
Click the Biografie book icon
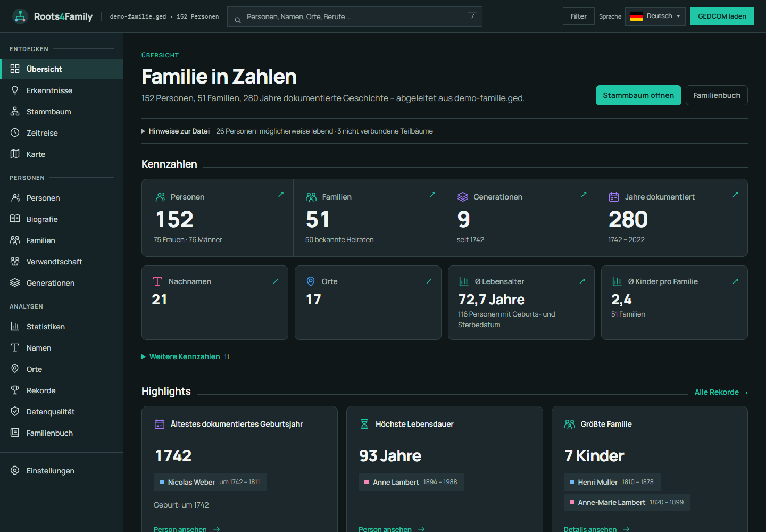[x=15, y=219]
